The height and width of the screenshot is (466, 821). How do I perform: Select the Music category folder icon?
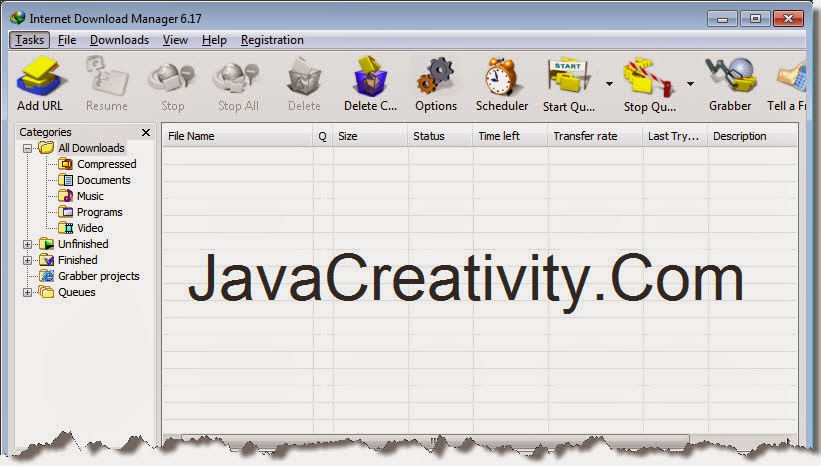click(65, 196)
